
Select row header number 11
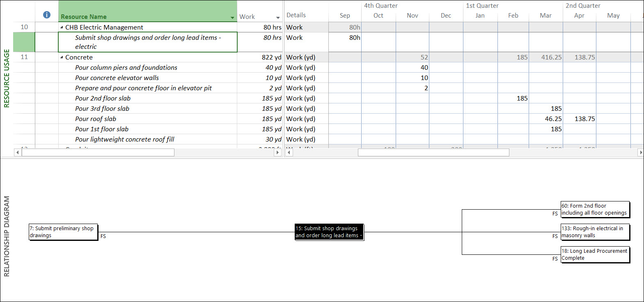[x=24, y=57]
